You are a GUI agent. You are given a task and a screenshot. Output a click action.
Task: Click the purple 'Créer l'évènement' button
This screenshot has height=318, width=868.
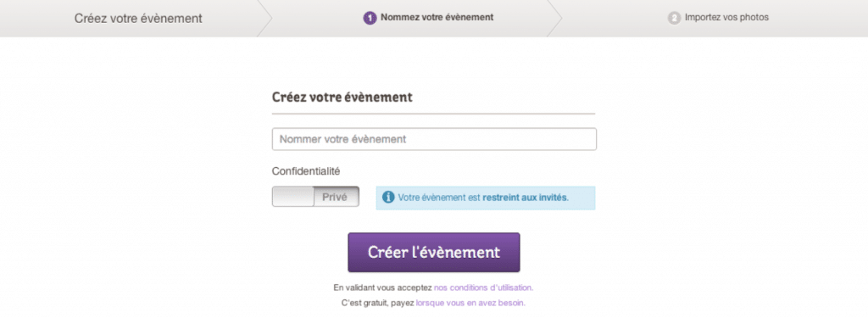point(434,253)
